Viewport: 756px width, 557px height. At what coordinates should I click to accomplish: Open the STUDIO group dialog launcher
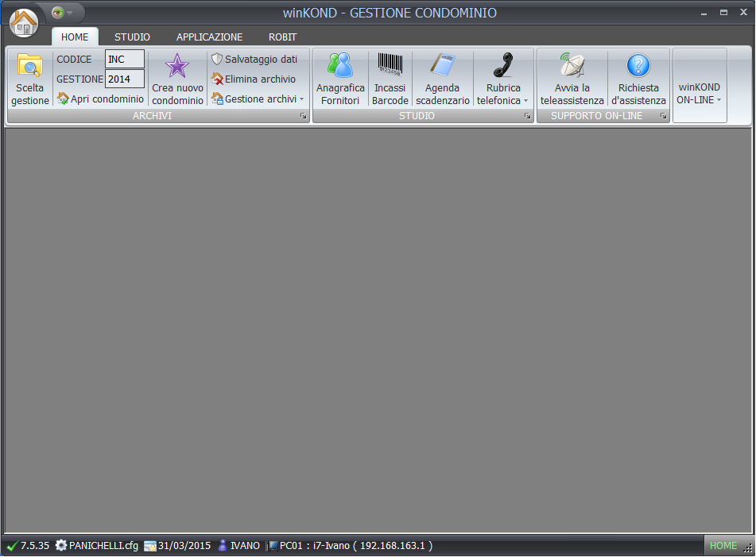click(528, 116)
